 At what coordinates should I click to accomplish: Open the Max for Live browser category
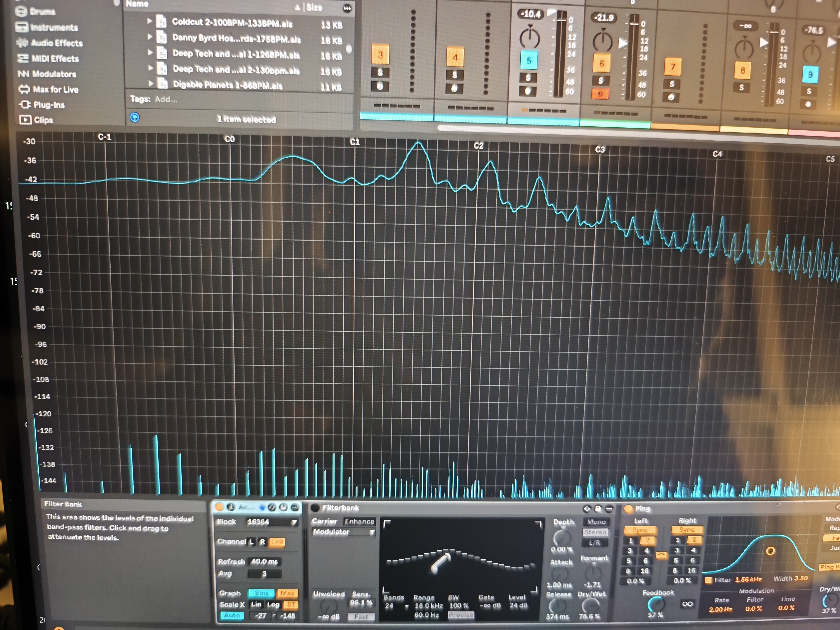click(55, 90)
